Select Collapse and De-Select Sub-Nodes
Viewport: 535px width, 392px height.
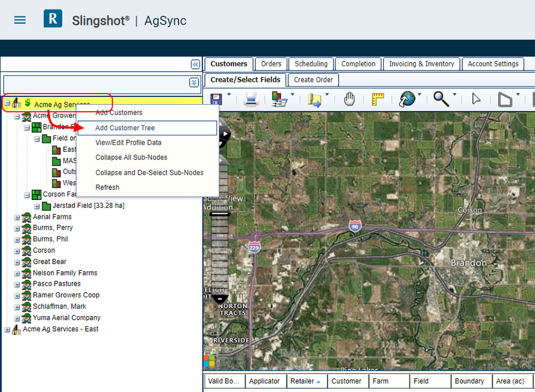click(148, 173)
